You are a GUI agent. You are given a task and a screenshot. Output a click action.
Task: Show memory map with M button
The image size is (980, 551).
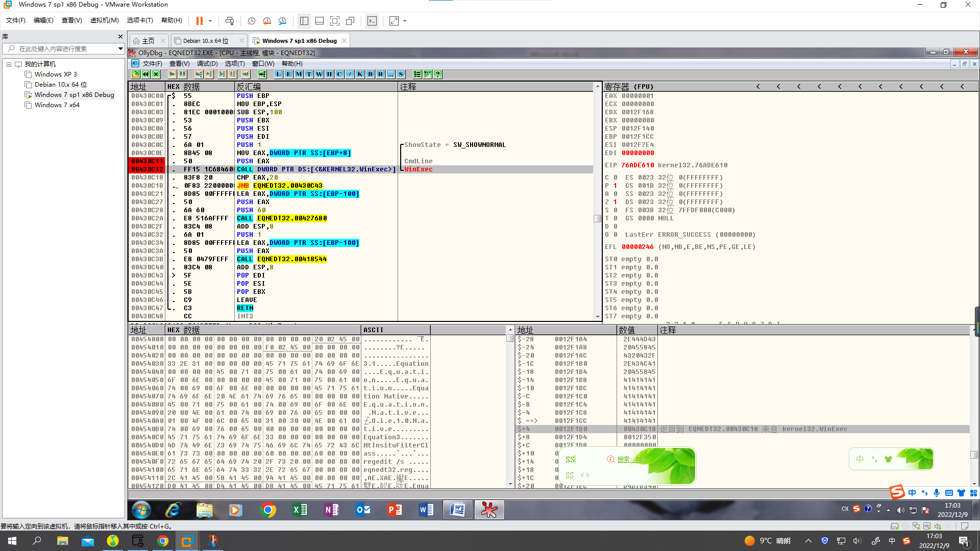pos(299,74)
